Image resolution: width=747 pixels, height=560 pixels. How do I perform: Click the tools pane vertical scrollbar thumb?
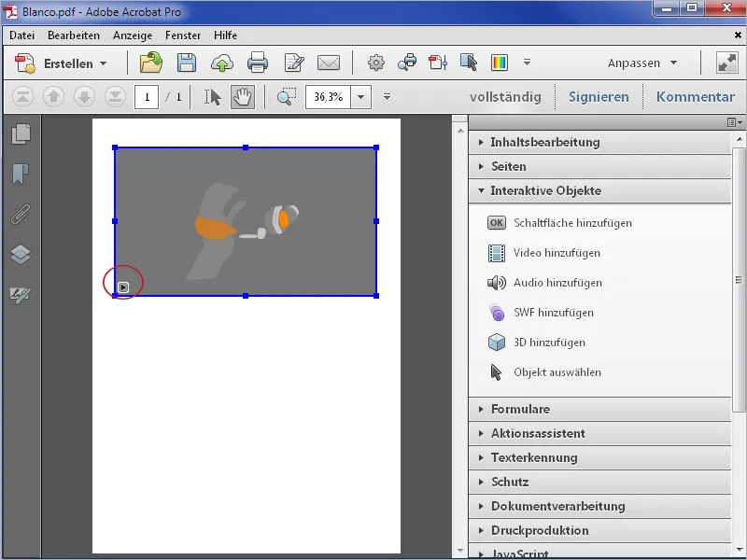click(739, 280)
